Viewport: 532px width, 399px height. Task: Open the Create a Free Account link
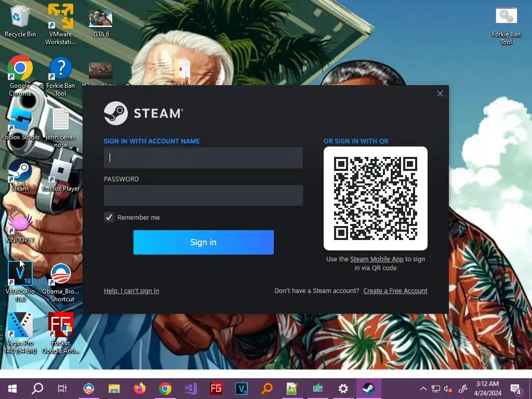[395, 291]
